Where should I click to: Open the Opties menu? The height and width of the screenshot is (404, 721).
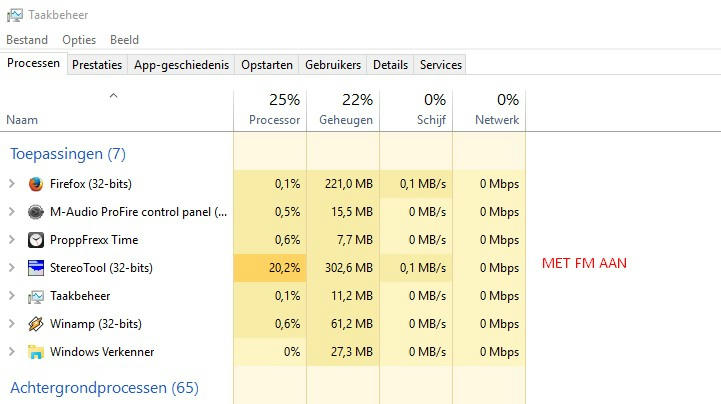(x=79, y=40)
